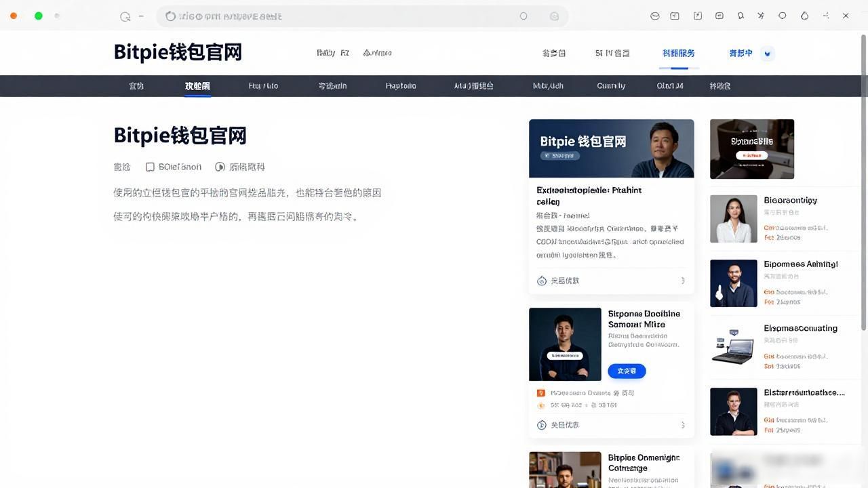This screenshot has width=868, height=488.
Task: Open the Exrteehatopientie Ptahint card title
Action: (589, 196)
